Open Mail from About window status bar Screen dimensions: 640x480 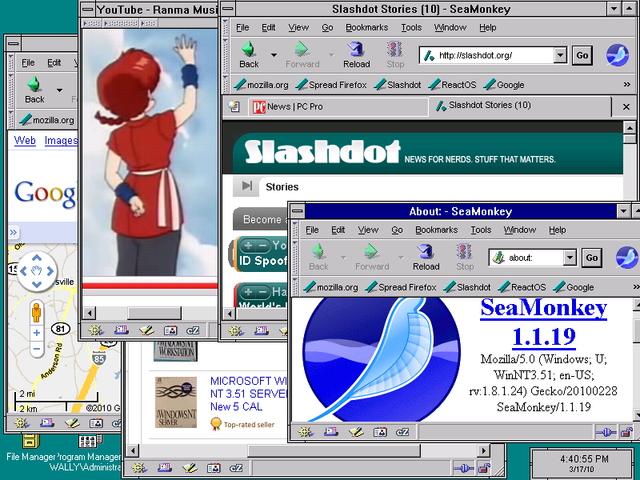(x=331, y=432)
